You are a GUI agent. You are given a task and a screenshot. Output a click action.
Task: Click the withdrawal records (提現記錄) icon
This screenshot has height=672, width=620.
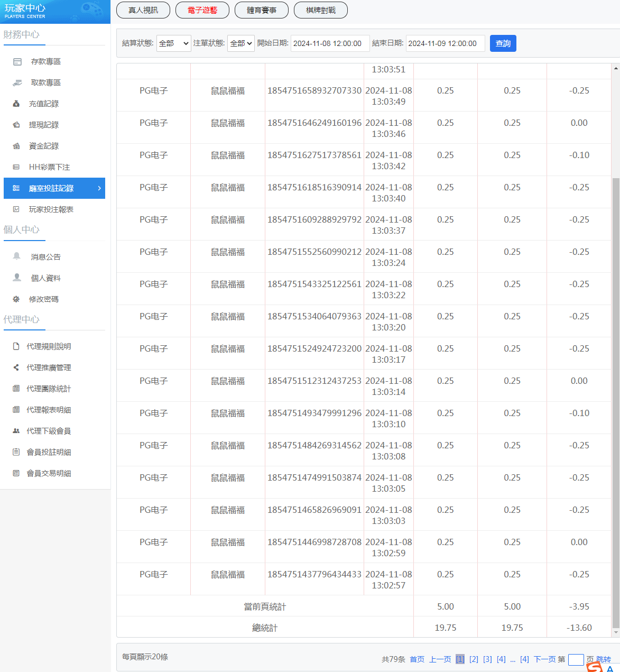pos(16,125)
